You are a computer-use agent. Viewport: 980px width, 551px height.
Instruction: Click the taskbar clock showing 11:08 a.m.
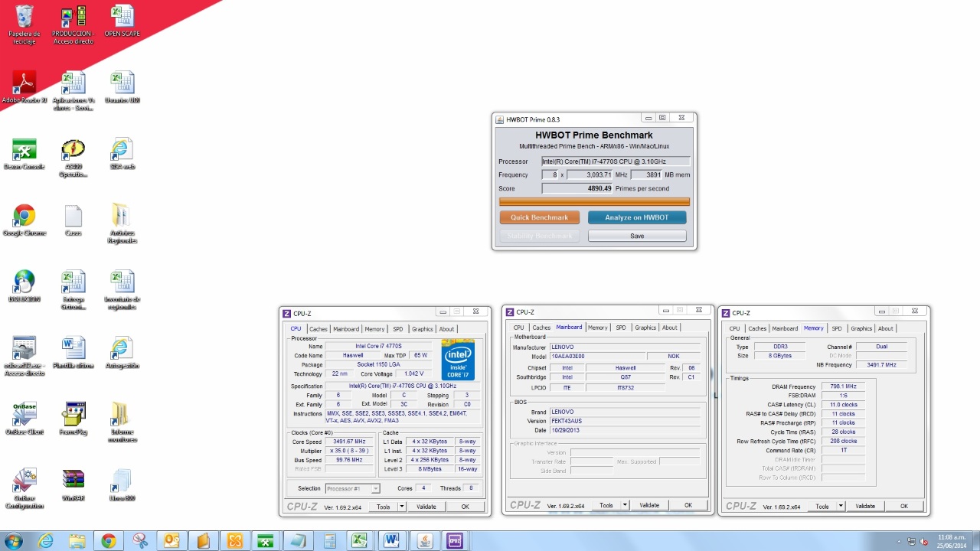pyautogui.click(x=952, y=541)
